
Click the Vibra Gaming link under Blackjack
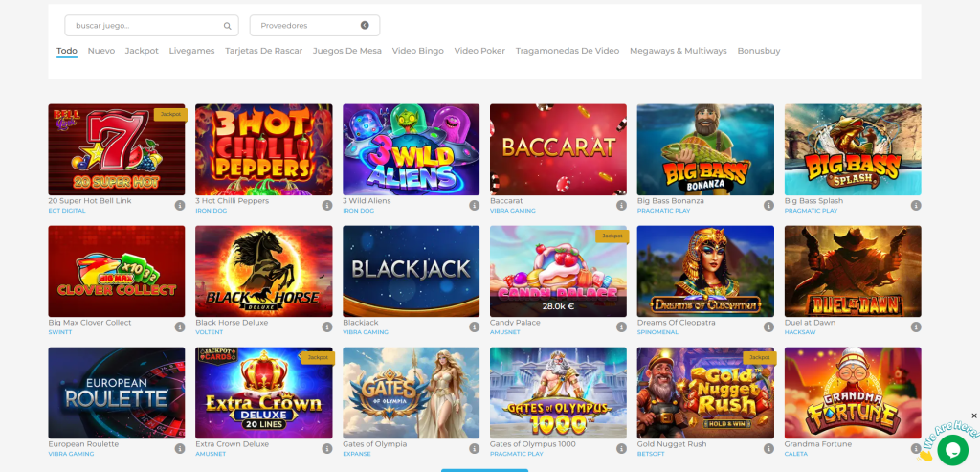point(365,332)
